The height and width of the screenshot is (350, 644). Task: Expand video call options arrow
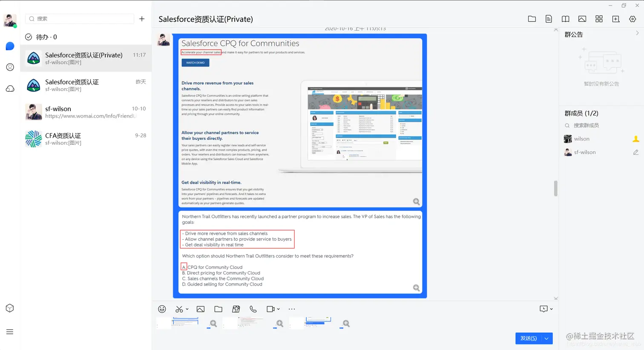tap(278, 309)
